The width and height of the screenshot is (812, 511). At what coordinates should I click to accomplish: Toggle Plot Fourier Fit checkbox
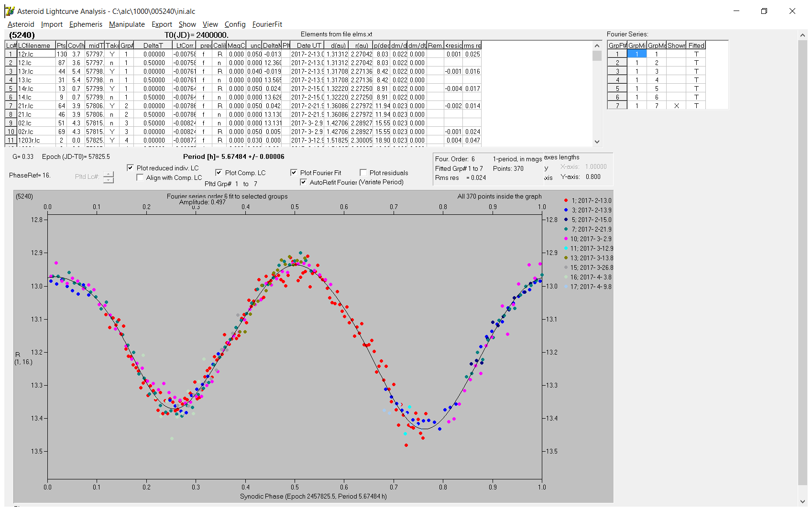(x=294, y=173)
